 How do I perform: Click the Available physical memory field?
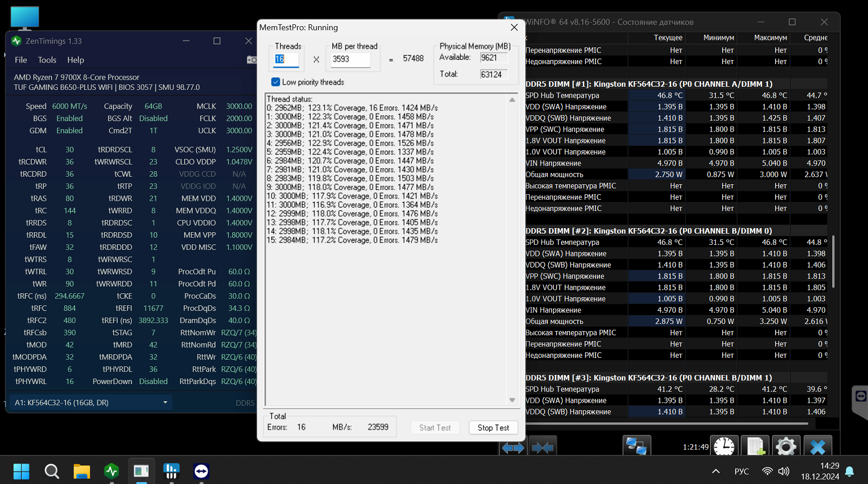pyautogui.click(x=493, y=58)
